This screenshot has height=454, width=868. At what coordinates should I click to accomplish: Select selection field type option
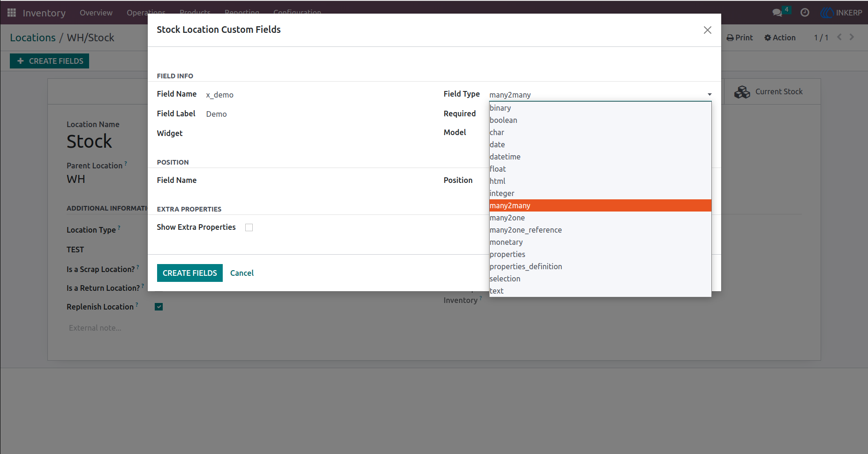[600, 279]
